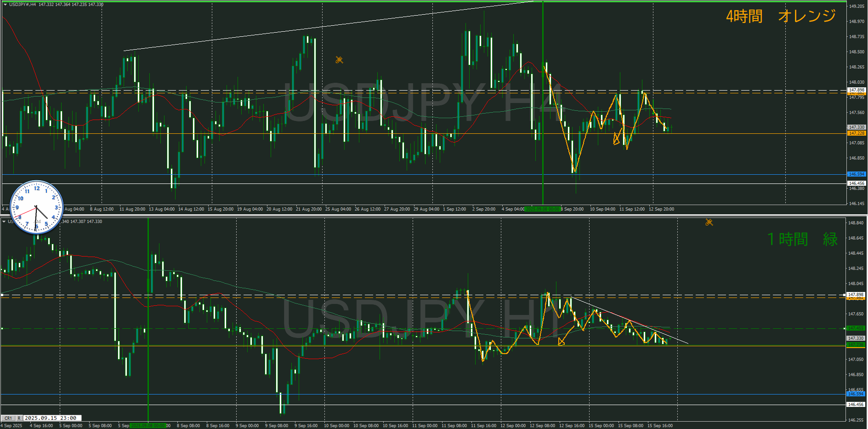Click the trade marker icon atop the H1 chart
Image resolution: width=868 pixels, height=429 pixels.
coord(709,222)
